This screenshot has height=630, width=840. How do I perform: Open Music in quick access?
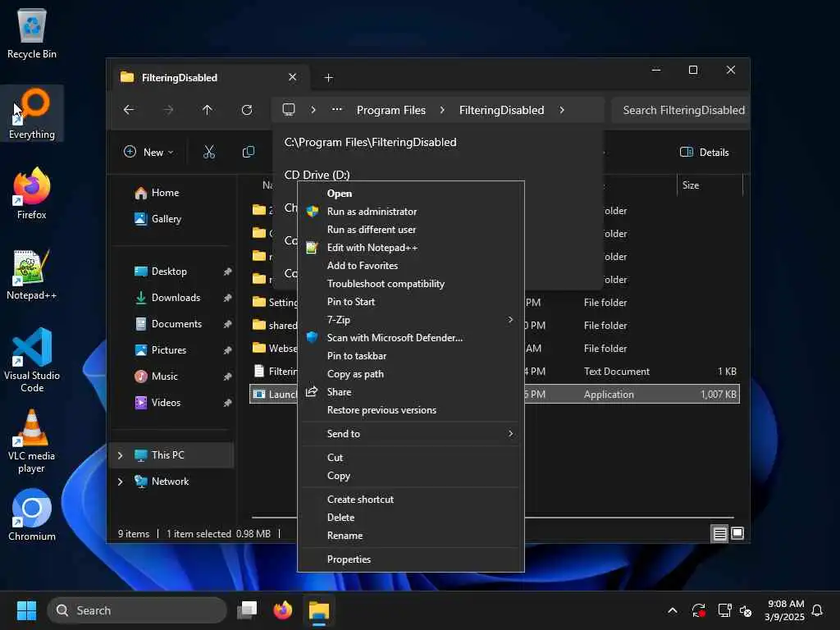tap(157, 377)
